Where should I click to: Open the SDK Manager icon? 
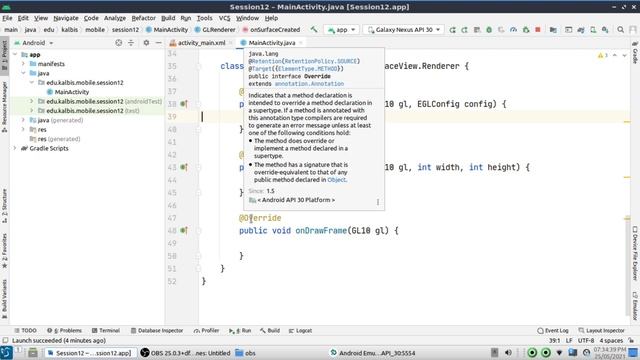click(x=605, y=30)
